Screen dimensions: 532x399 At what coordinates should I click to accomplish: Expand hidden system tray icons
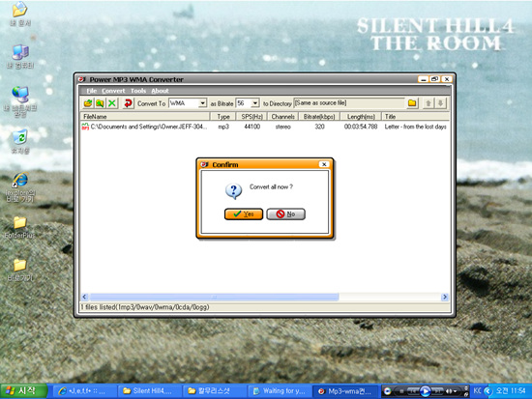[x=488, y=391]
